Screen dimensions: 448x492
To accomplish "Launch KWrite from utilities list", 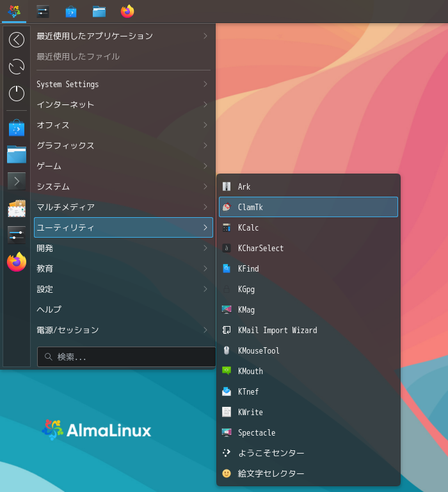I will click(308, 412).
